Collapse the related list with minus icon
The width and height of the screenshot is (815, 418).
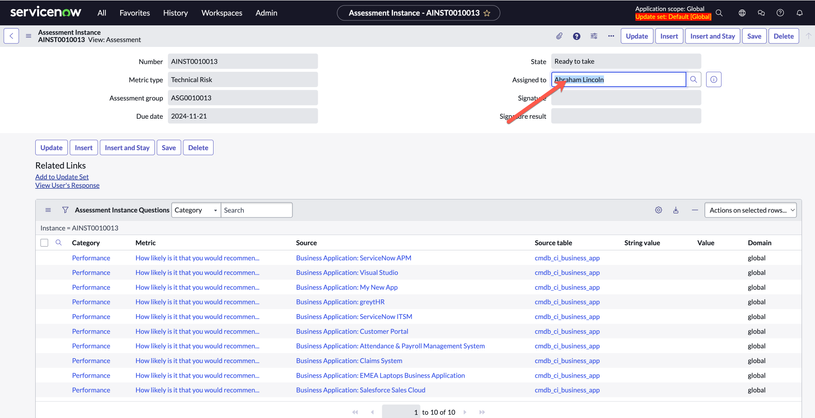pyautogui.click(x=694, y=210)
